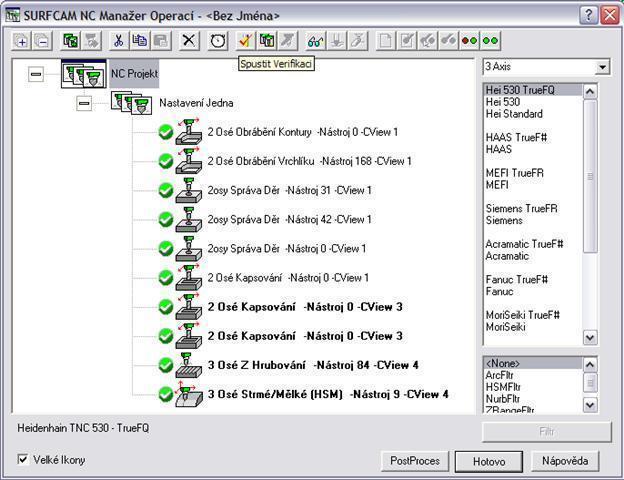The image size is (624, 480).
Task: Select Nastavení Jedna tree item
Action: click(196, 103)
